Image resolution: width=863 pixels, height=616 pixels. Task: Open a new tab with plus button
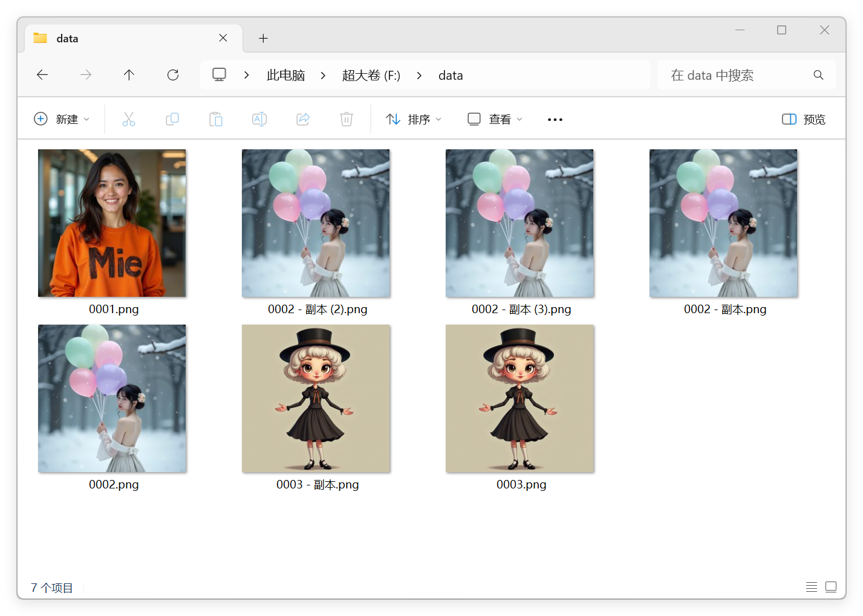point(263,38)
